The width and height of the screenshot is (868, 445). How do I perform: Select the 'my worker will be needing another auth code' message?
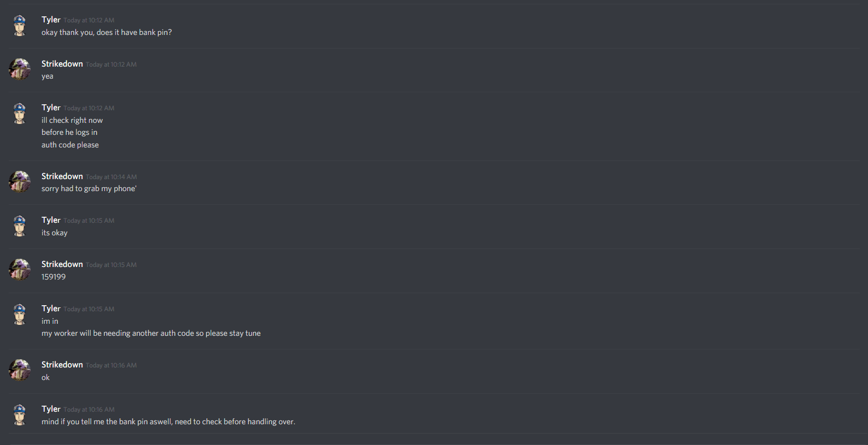tap(151, 333)
